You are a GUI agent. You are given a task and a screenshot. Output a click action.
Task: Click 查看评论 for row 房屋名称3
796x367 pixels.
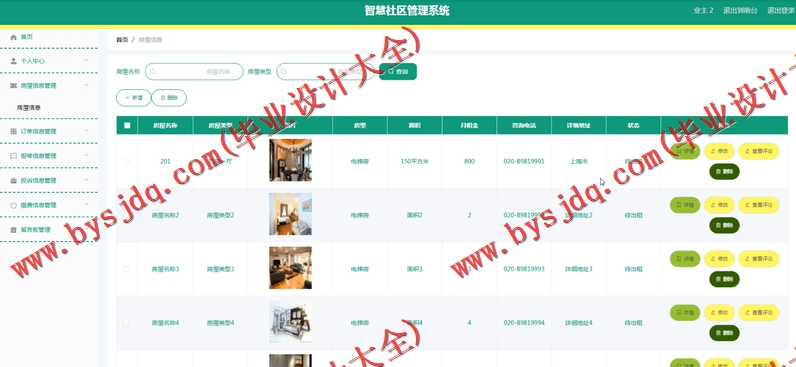pos(758,259)
